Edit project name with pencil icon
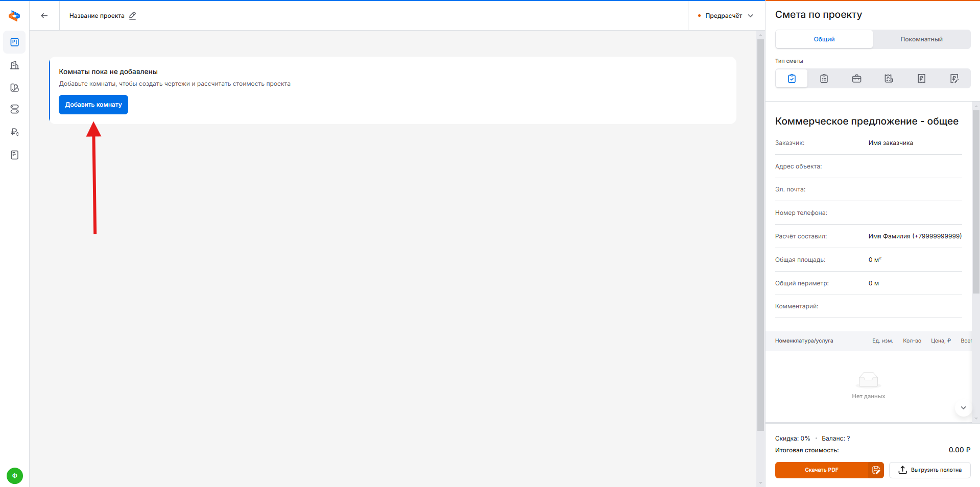Image resolution: width=980 pixels, height=487 pixels. [133, 16]
